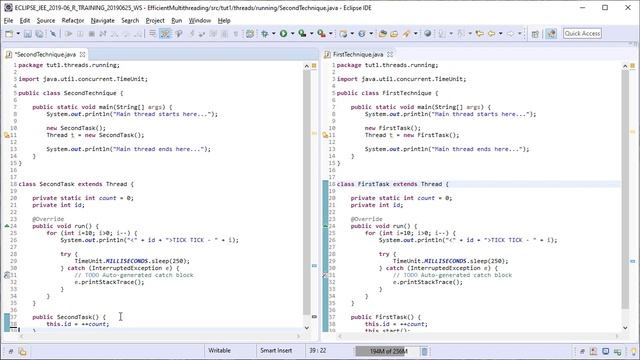Screen dimensions: 640x360
Task: Click task marker at line 31 left editor
Action: pos(7,275)
